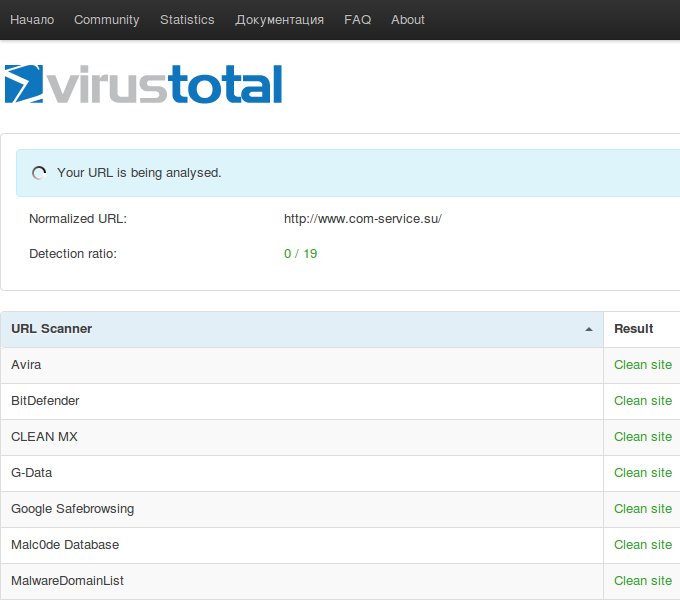Select the Avira scanner row
The image size is (680, 600).
click(x=340, y=365)
